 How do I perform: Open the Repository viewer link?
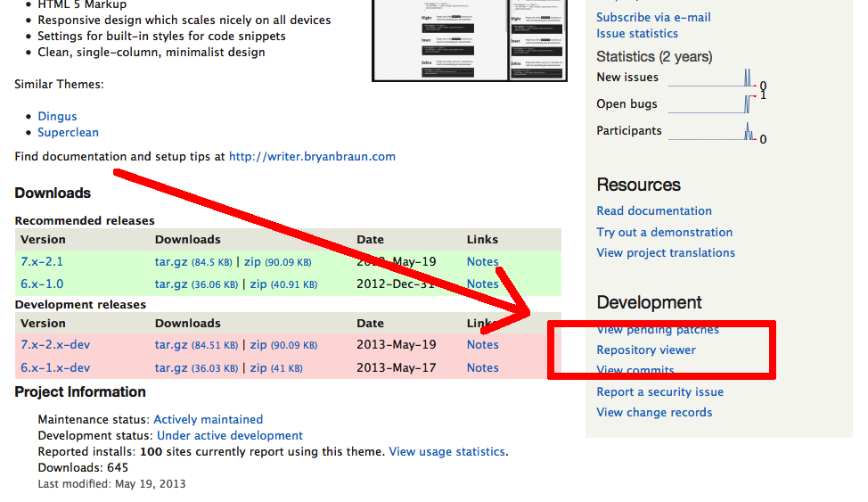click(x=646, y=350)
